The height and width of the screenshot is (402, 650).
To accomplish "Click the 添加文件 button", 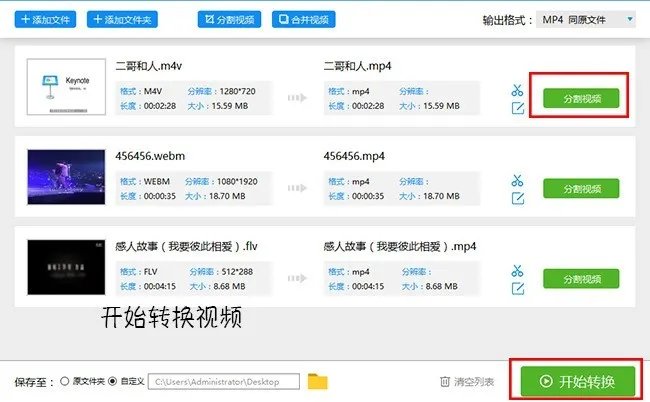I will coord(45,19).
